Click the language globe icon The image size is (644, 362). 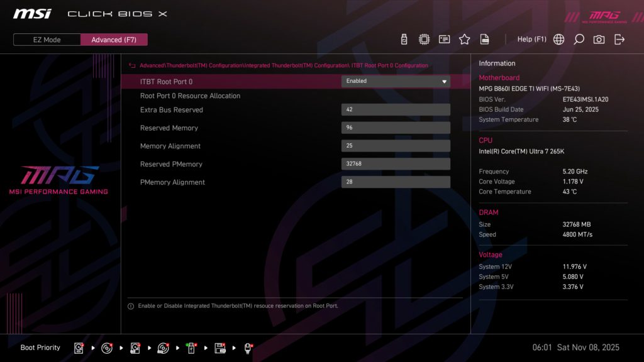(558, 38)
